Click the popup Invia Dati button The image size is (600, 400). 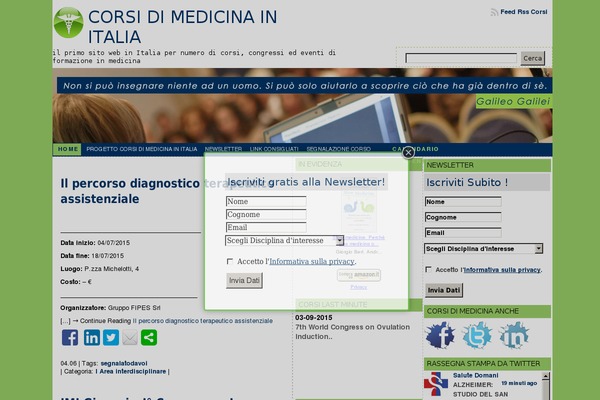[244, 281]
